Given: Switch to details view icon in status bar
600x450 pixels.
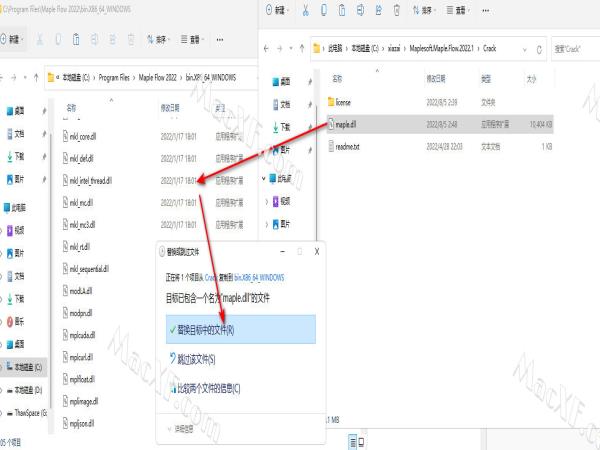Looking at the screenshot, I should pyautogui.click(x=352, y=442).
